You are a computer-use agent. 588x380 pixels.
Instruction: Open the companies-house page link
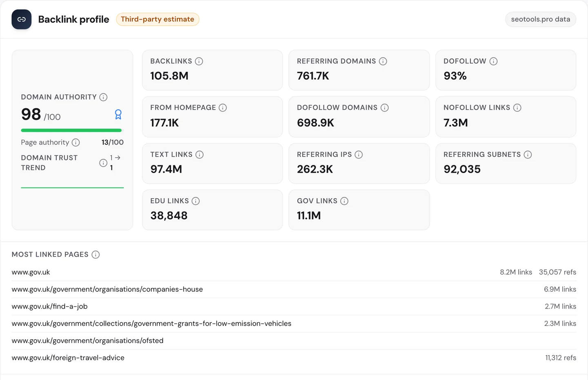(x=107, y=289)
